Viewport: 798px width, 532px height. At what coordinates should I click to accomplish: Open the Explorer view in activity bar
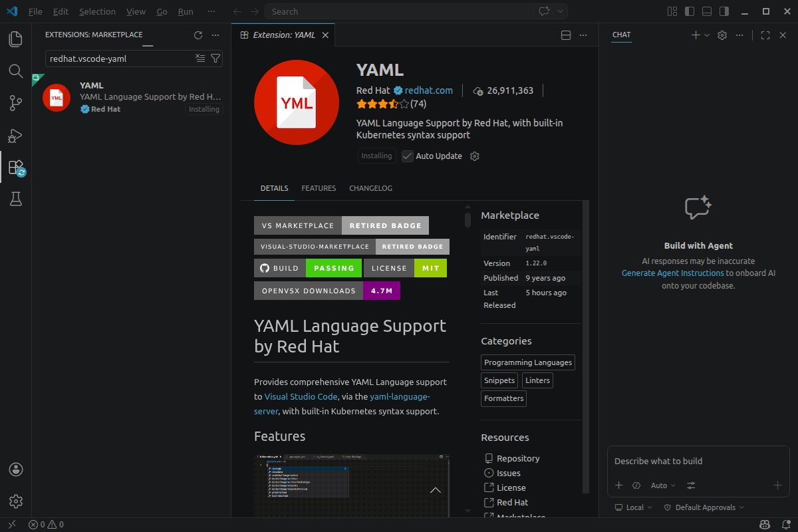(16, 39)
